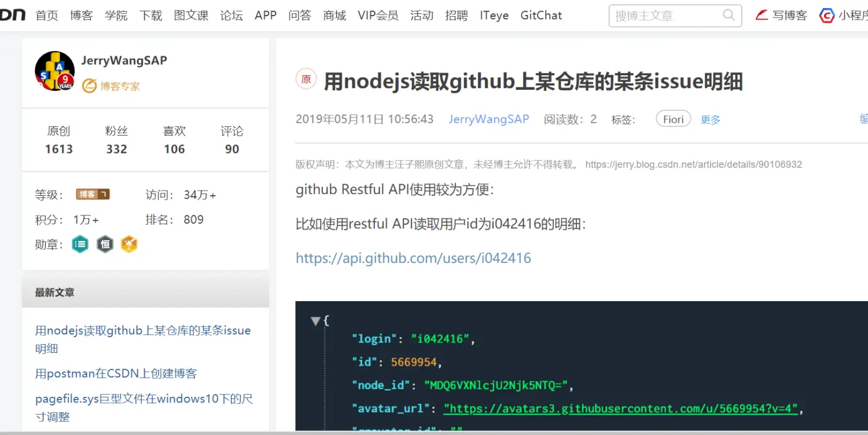This screenshot has height=435, width=868.
Task: Click the blog expert badge icon
Action: coord(89,86)
